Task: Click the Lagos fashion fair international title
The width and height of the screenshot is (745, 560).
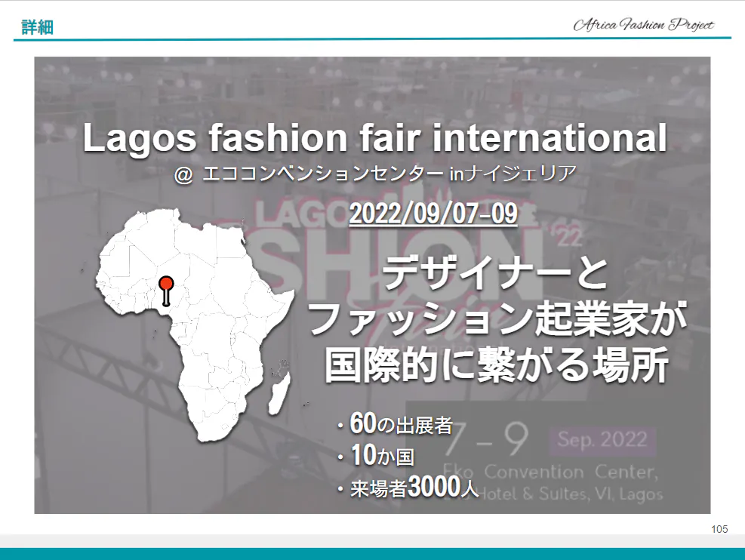Action: (x=375, y=139)
